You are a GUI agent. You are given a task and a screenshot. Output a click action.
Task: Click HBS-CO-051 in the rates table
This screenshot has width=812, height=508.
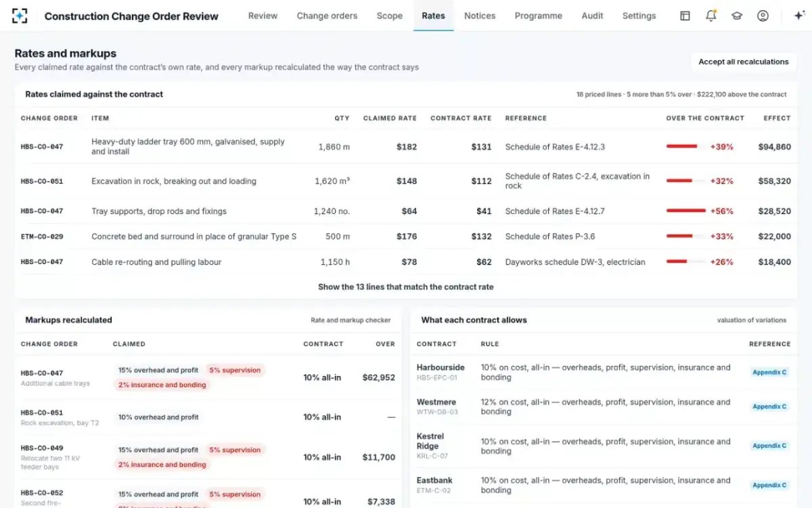pyautogui.click(x=42, y=182)
